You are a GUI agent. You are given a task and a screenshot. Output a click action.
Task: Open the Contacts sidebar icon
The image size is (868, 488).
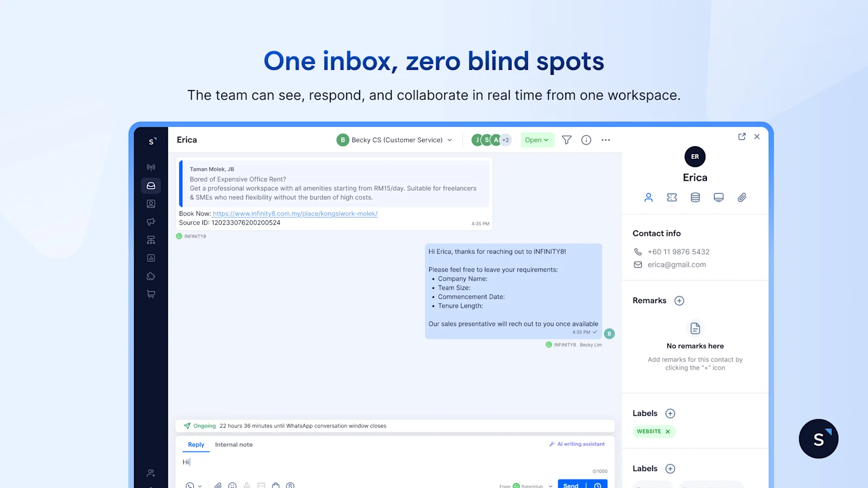pos(151,204)
